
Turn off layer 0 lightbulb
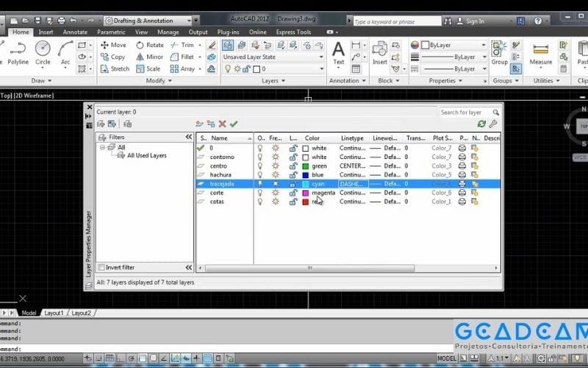pyautogui.click(x=260, y=149)
